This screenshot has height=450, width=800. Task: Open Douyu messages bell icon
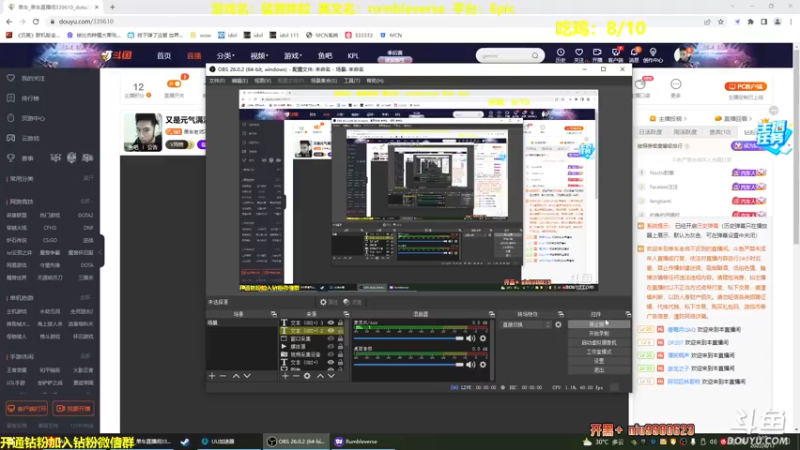click(634, 55)
